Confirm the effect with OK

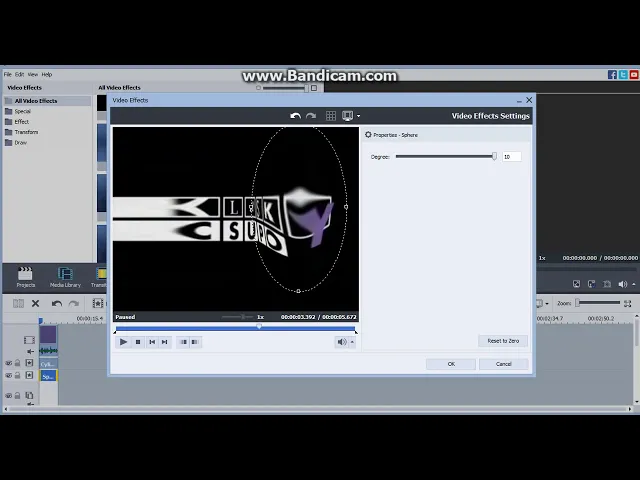[x=451, y=364]
